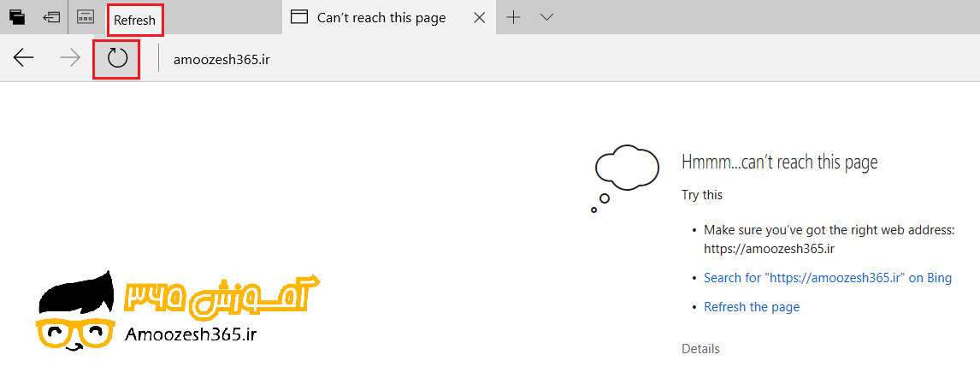
Task: Show tab previews icon
Action: 85,17
